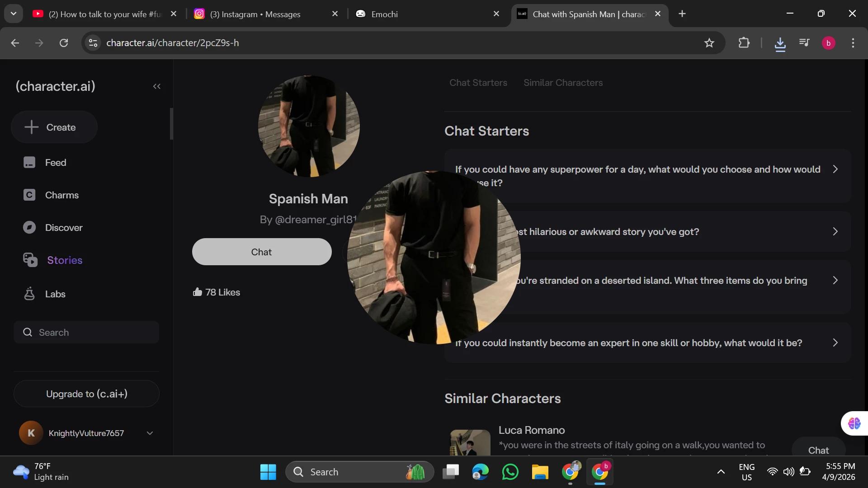Bookmark this page with the star icon
This screenshot has width=868, height=488.
click(709, 43)
